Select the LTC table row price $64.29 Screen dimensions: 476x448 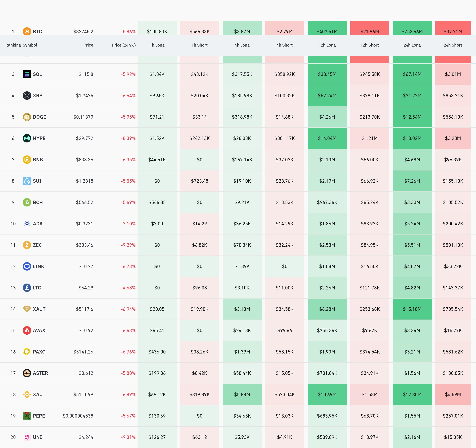[86, 288]
